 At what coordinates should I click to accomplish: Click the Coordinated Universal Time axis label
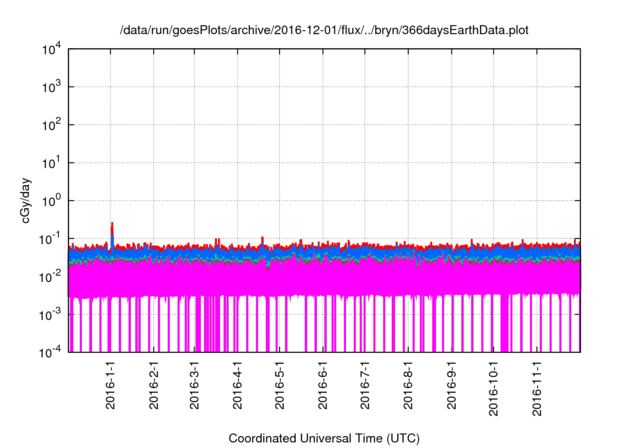(324, 438)
